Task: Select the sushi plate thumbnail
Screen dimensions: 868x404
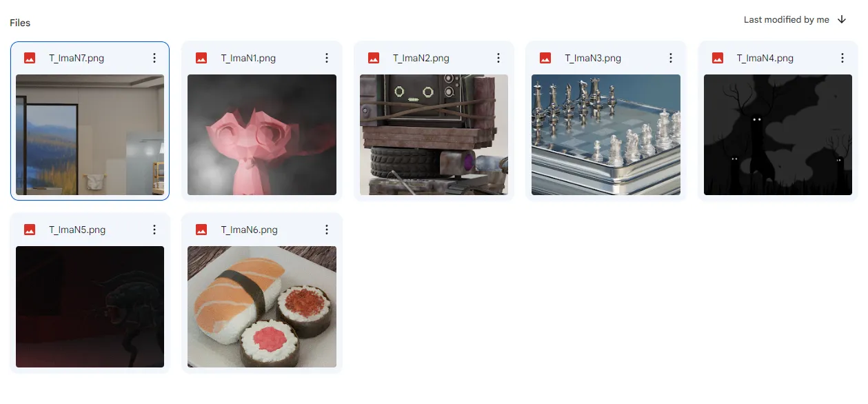Action: 262,307
